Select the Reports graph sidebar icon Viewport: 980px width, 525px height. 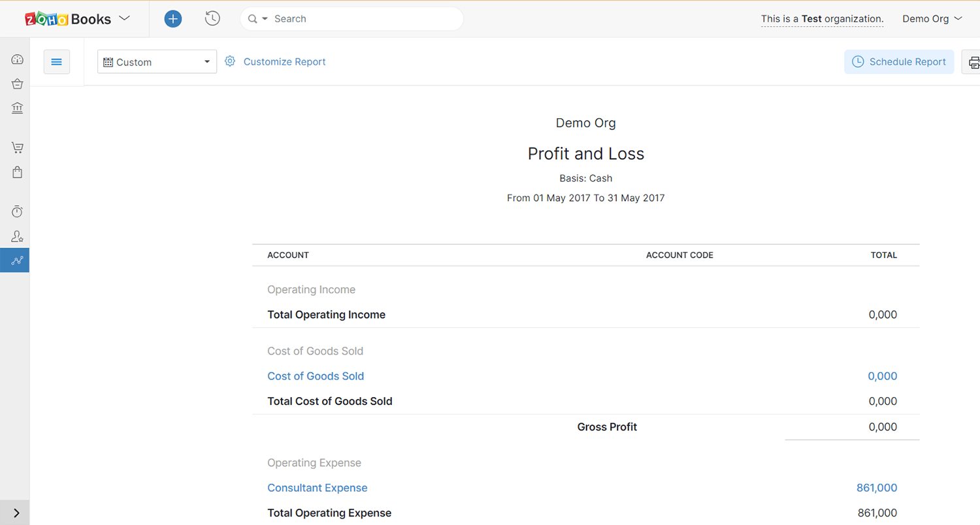15,260
